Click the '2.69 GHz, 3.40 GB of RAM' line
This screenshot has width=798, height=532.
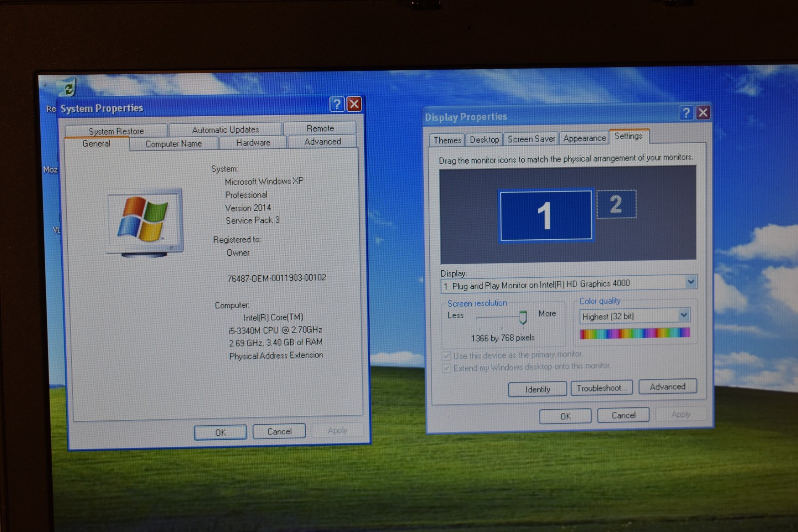(x=276, y=343)
